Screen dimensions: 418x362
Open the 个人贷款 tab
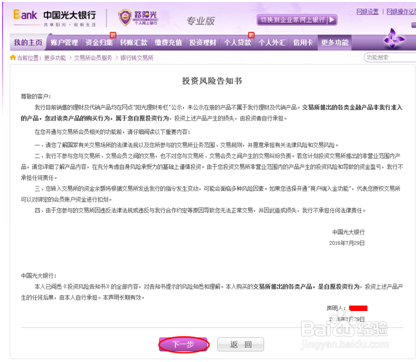click(238, 43)
